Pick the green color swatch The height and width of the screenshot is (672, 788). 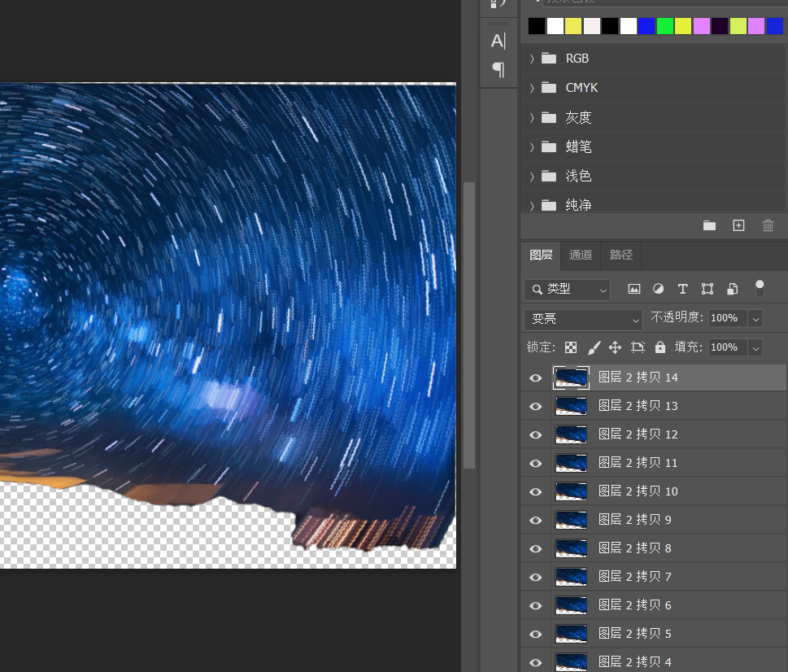(665, 26)
